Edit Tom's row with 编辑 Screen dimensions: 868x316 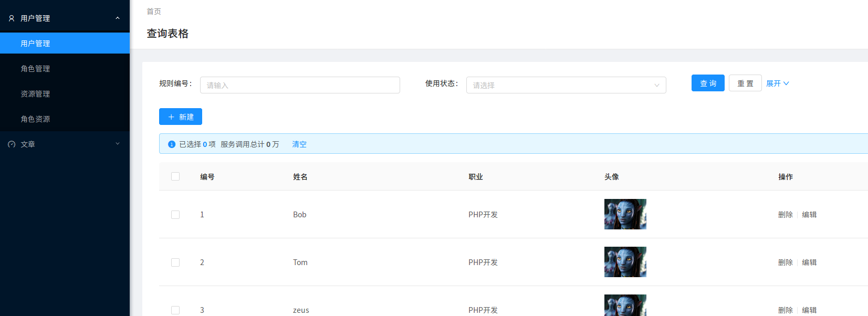pos(809,262)
